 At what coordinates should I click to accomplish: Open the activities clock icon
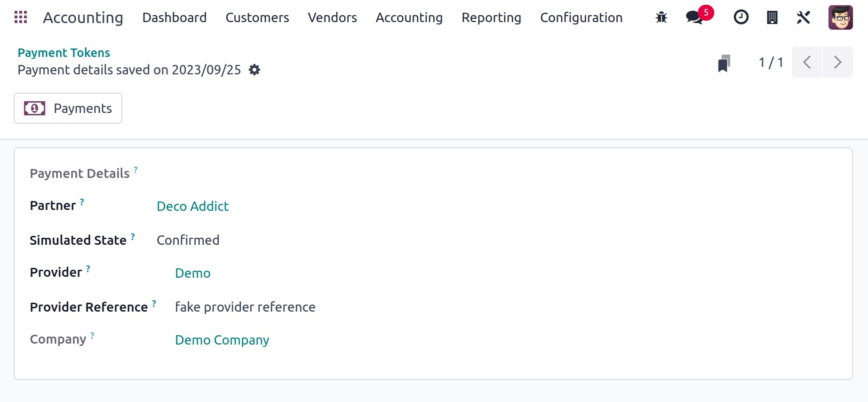pos(741,17)
